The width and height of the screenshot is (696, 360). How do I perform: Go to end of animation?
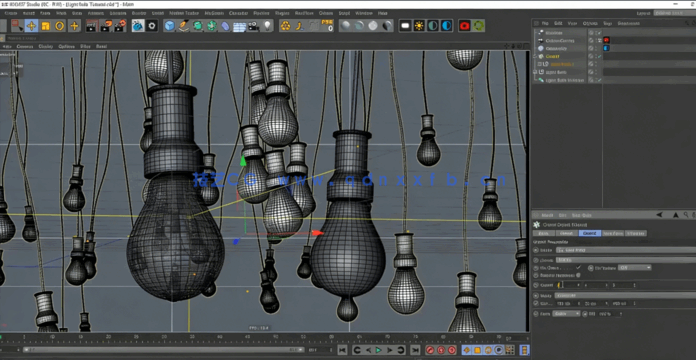pyautogui.click(x=415, y=350)
